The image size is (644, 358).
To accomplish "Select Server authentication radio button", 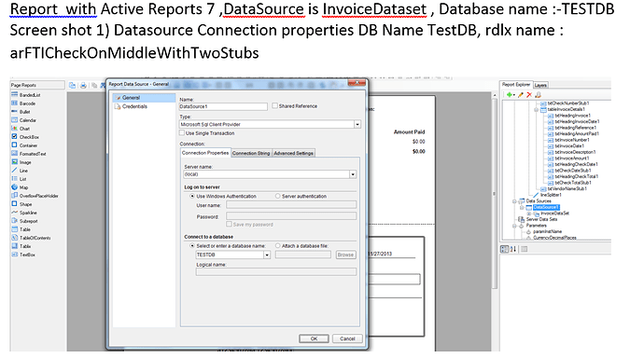I will [x=278, y=196].
